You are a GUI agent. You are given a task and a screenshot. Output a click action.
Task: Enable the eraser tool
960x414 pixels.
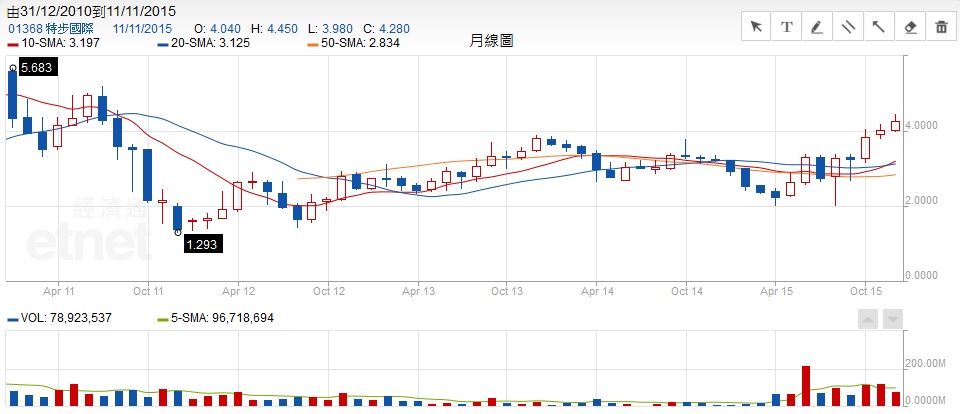911,27
